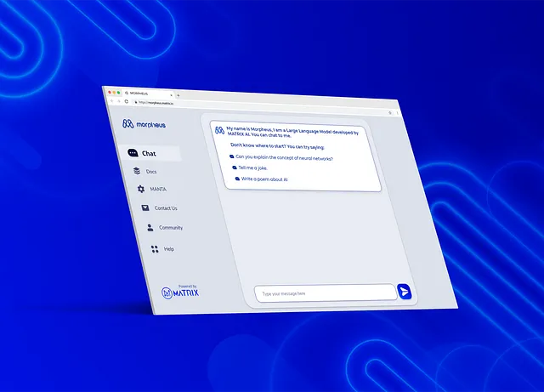
Task: Click the Community person icon
Action: click(150, 227)
